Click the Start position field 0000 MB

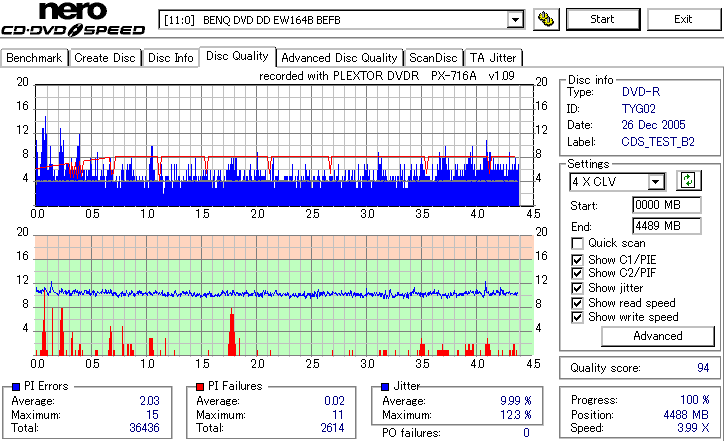tap(666, 205)
